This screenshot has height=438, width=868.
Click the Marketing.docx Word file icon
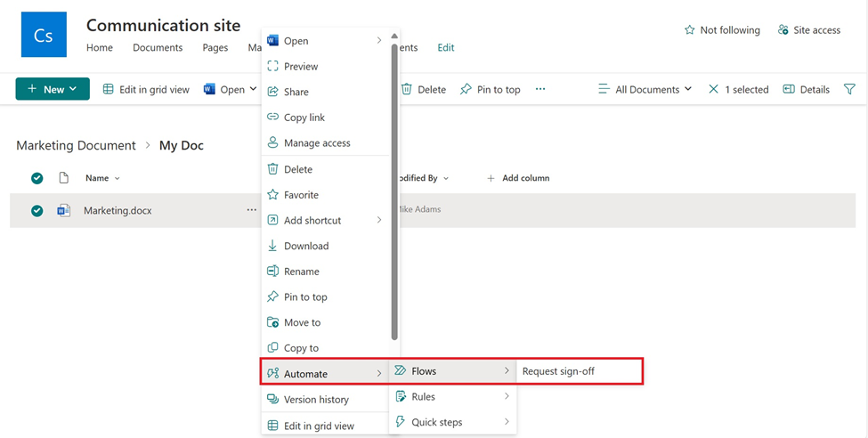(63, 211)
